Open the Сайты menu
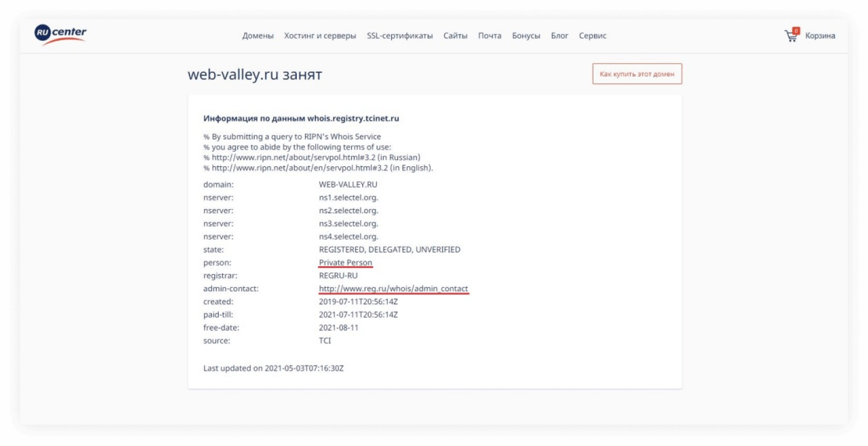The width and height of the screenshot is (868, 446). point(455,36)
